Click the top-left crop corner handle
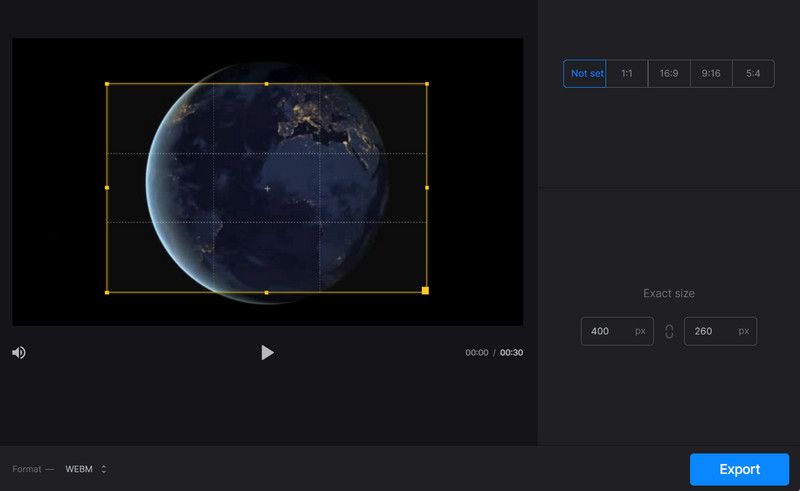800x491 pixels. click(107, 84)
